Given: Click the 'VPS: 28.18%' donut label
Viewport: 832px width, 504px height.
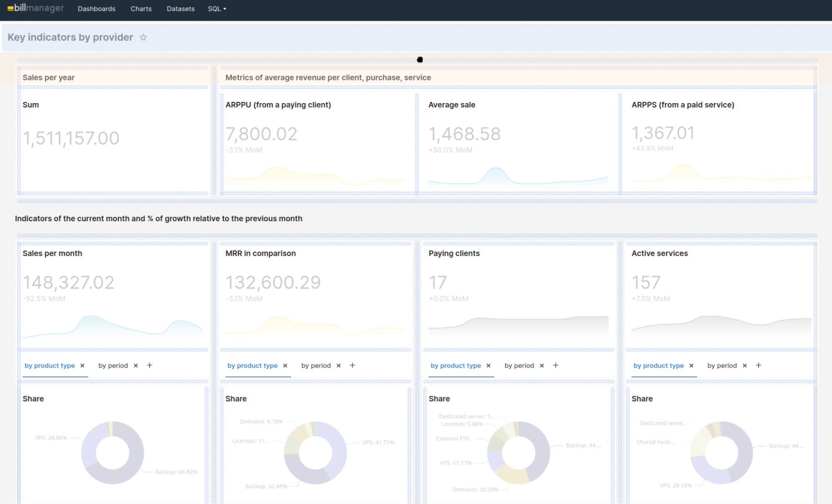Looking at the screenshot, I should 676,486.
